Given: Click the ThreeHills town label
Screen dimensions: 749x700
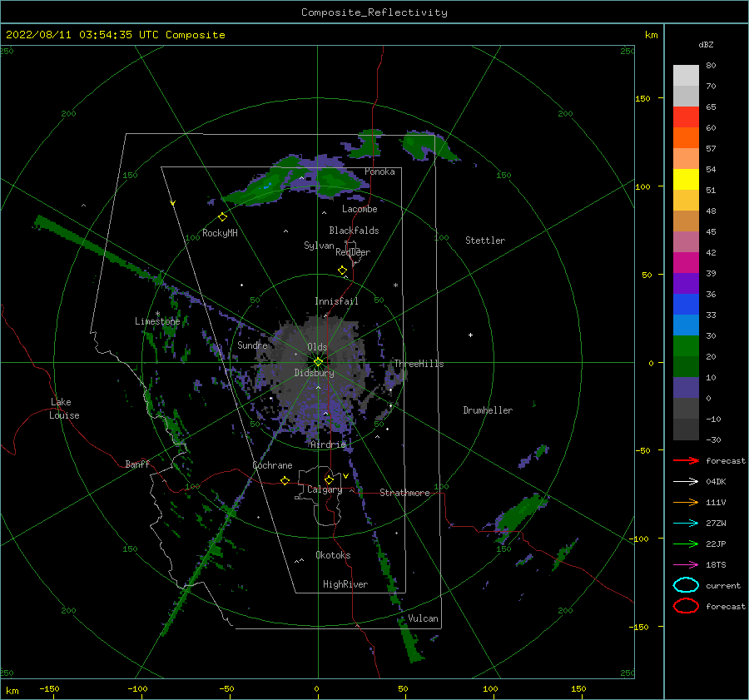Looking at the screenshot, I should coord(419,364).
